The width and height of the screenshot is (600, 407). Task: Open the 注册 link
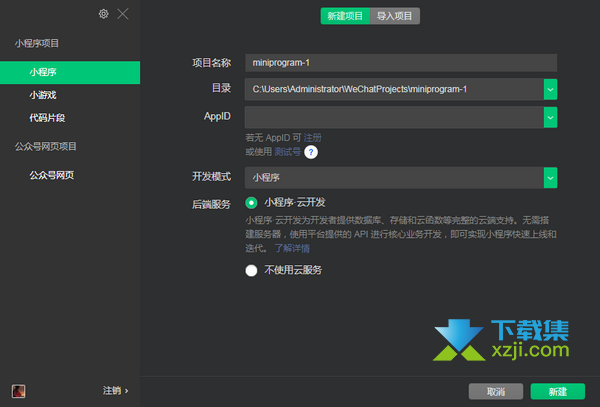(x=312, y=138)
